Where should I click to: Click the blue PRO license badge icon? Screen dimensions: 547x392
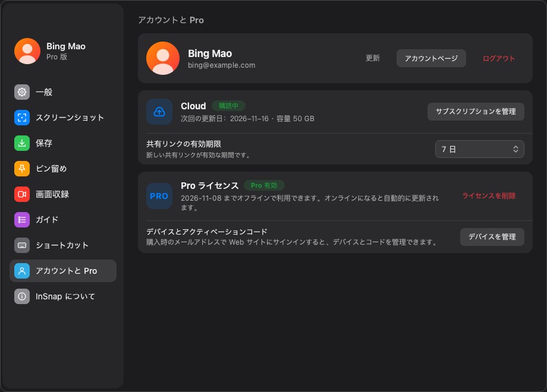(159, 196)
